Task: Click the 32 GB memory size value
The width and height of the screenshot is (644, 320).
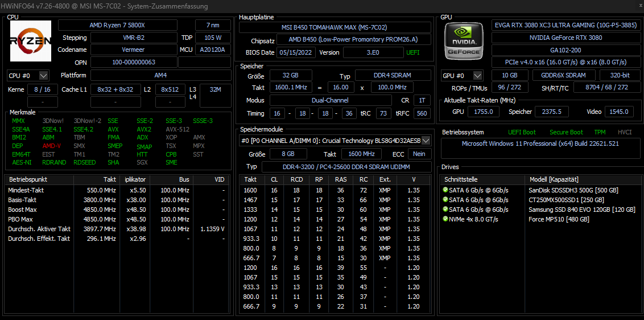Action: point(290,76)
